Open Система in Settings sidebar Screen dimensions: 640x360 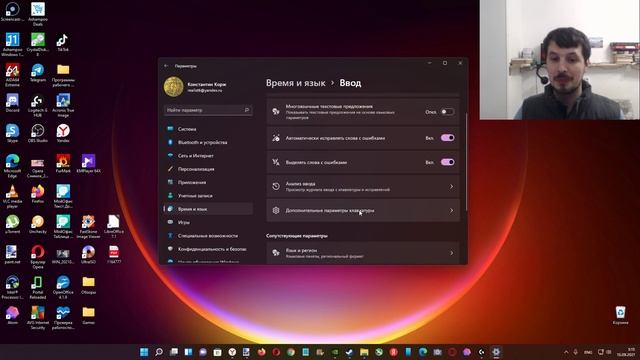coord(208,129)
